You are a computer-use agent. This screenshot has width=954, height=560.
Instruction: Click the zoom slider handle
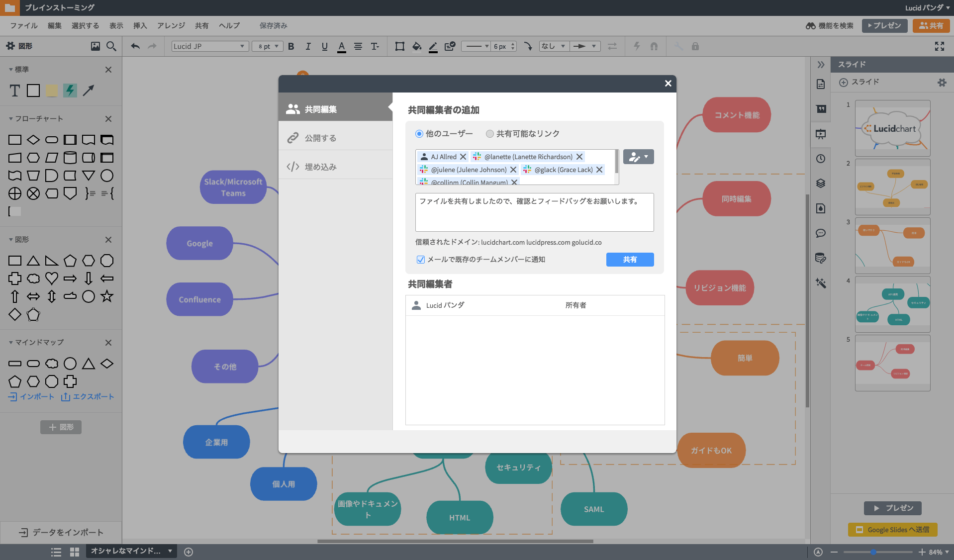(873, 552)
